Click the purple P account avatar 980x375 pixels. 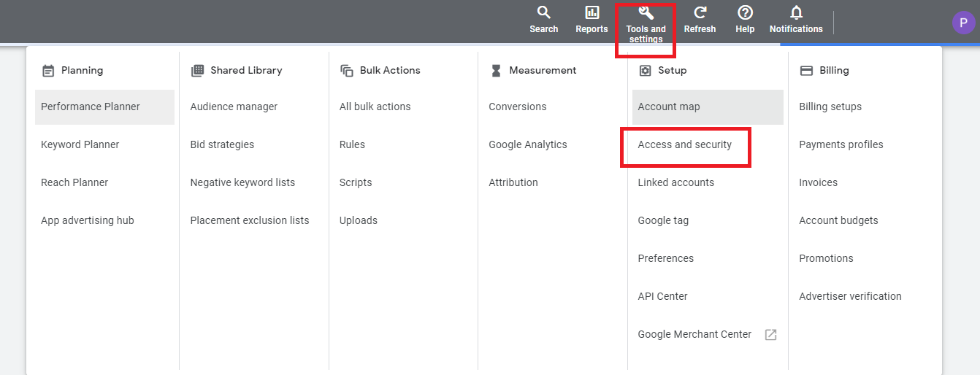coord(963,22)
